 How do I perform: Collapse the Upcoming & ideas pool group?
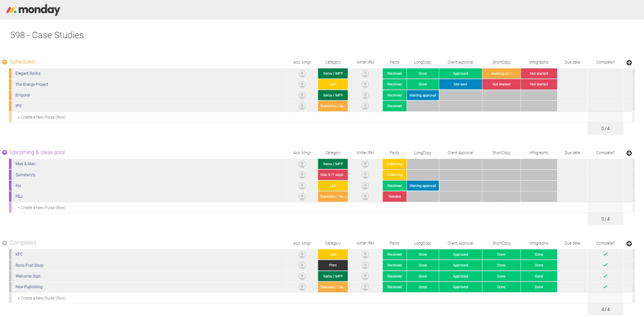click(5, 153)
